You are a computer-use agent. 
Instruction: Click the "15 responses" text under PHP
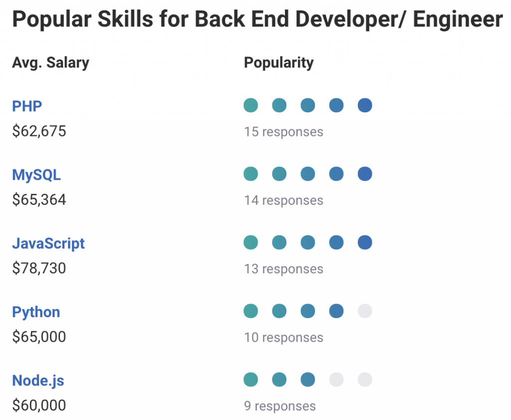tap(283, 132)
